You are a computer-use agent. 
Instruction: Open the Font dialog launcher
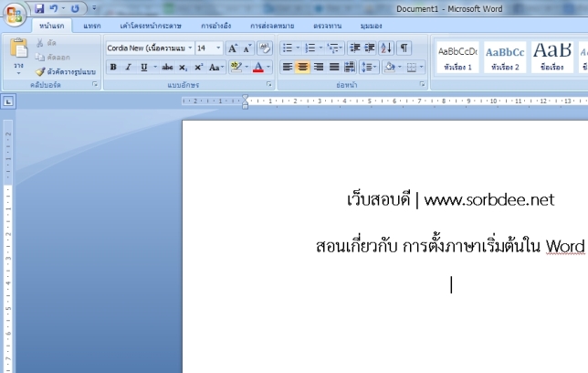pos(268,84)
